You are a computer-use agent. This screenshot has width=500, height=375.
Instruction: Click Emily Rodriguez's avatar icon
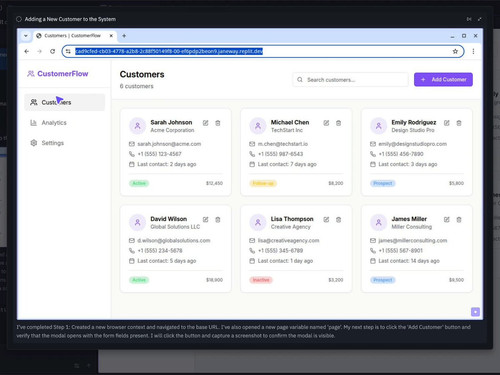378,126
